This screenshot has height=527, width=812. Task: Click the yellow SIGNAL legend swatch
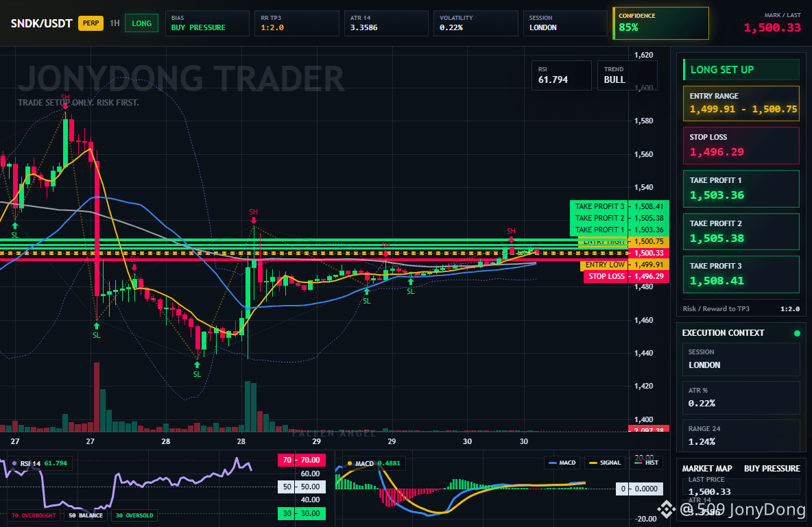coord(593,463)
